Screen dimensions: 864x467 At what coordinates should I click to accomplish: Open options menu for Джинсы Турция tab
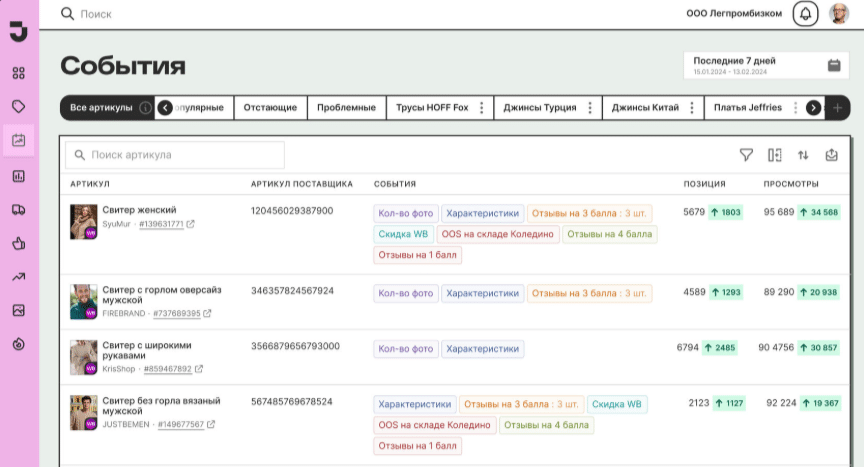pyautogui.click(x=590, y=108)
